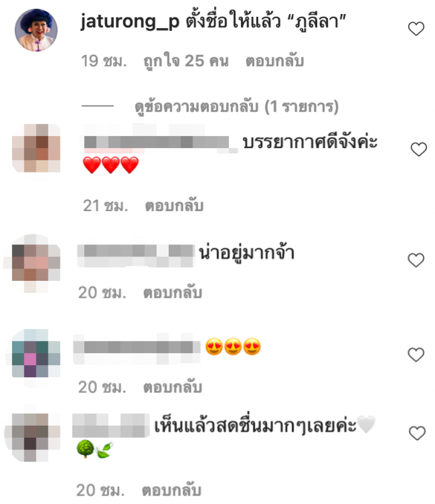Reply to the 21 ชม. comment
The height and width of the screenshot is (504, 435).
coord(175,206)
